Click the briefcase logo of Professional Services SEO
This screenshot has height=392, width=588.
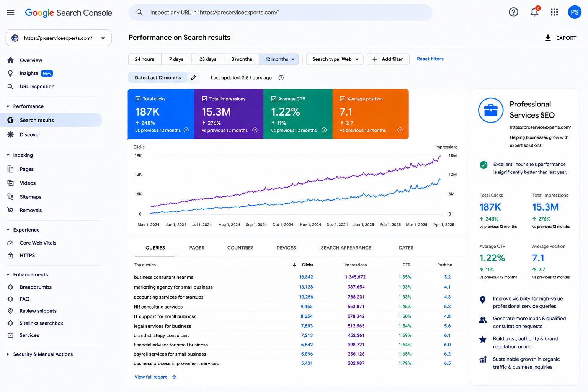pos(491,110)
